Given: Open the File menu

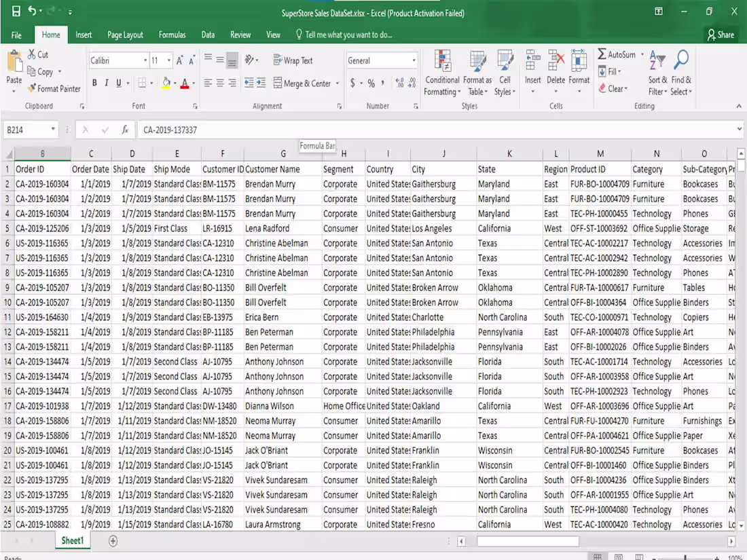Looking at the screenshot, I should pyautogui.click(x=16, y=35).
